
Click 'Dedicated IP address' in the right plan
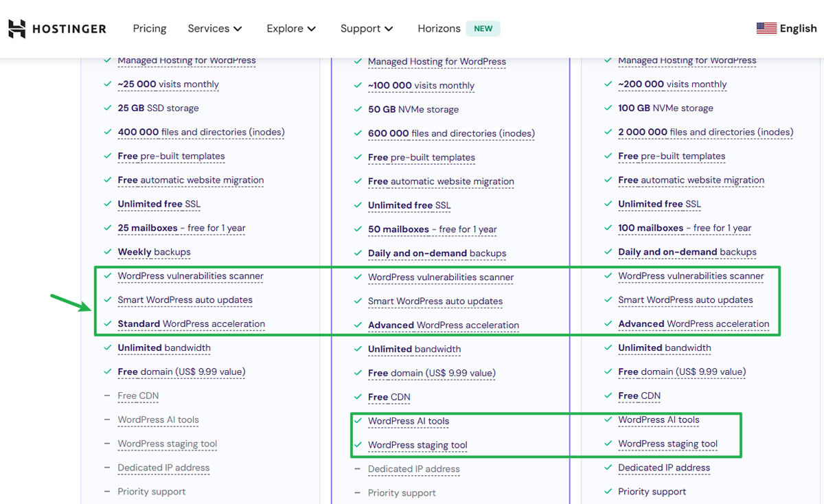click(x=664, y=469)
